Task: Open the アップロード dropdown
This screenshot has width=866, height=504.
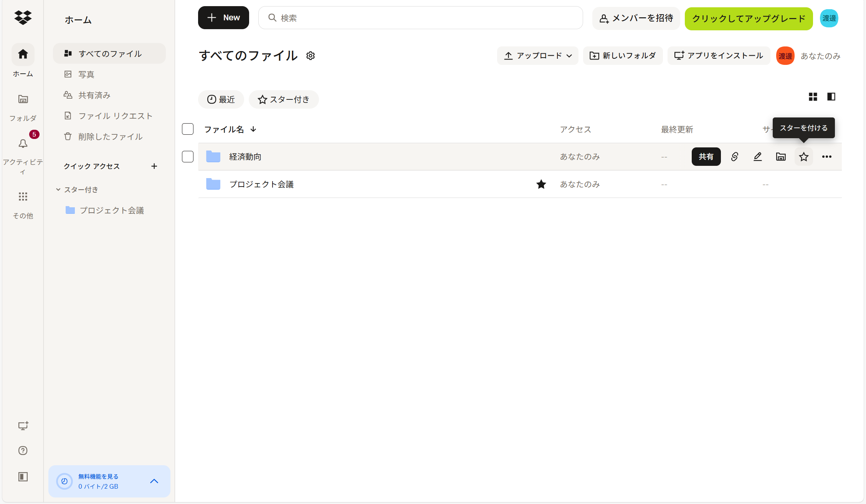Action: [537, 56]
